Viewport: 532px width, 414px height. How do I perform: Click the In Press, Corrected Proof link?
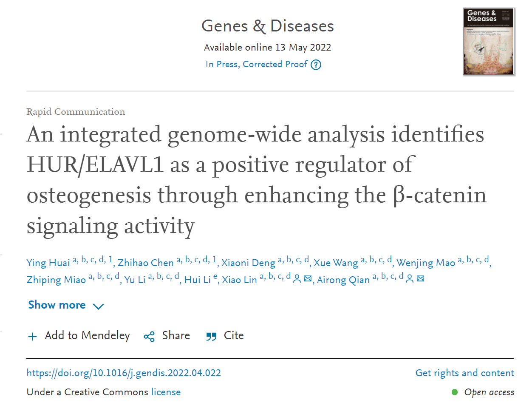point(257,64)
